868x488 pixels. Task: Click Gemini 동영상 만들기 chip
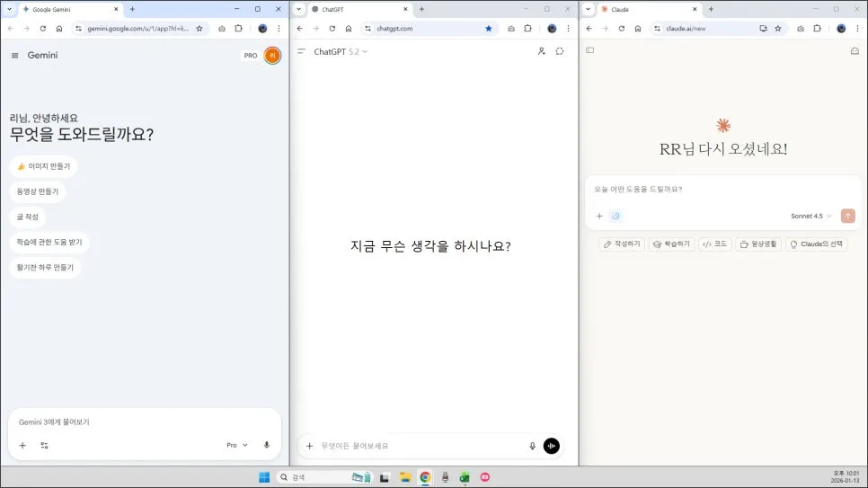(x=37, y=191)
